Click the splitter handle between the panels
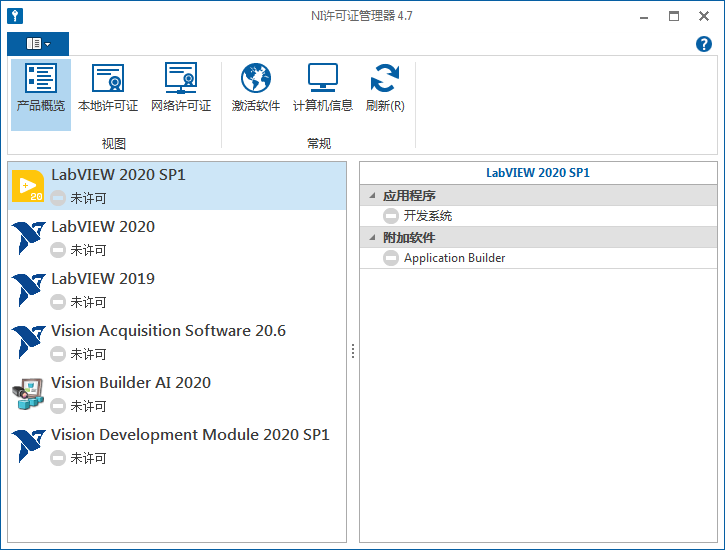 click(353, 351)
